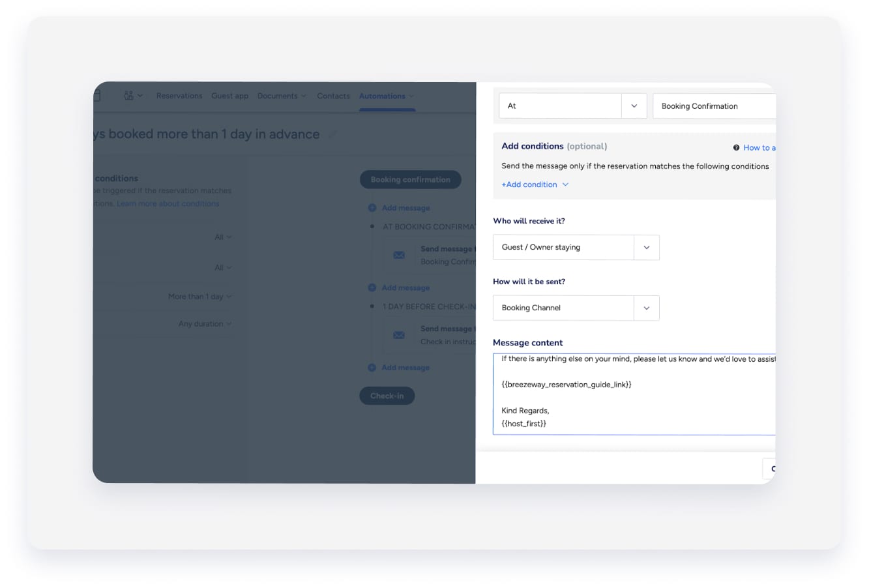Click the Documents menu chevron
The height and width of the screenshot is (588, 869).
[x=304, y=96]
